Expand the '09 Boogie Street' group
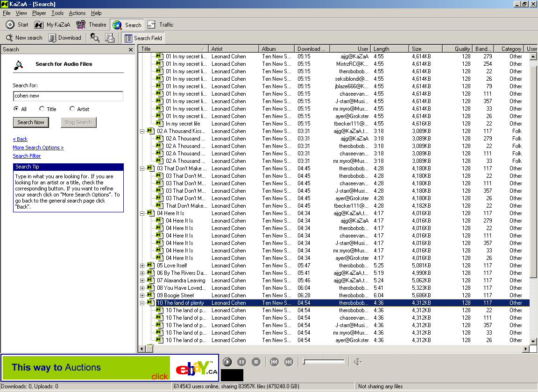Image resolution: width=538 pixels, height=392 pixels. point(142,295)
